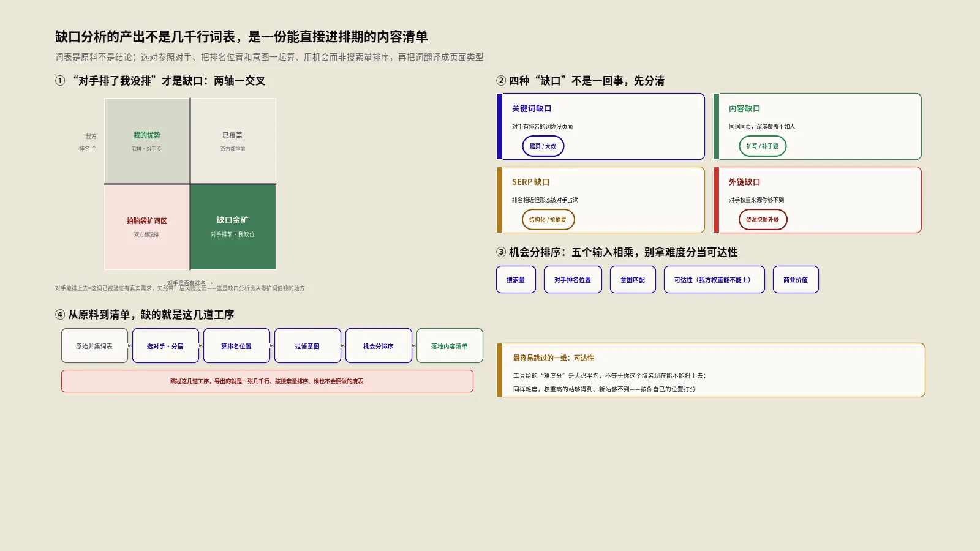Click the 落地内容清单 step box
This screenshot has height=551, width=980.
[x=450, y=346]
